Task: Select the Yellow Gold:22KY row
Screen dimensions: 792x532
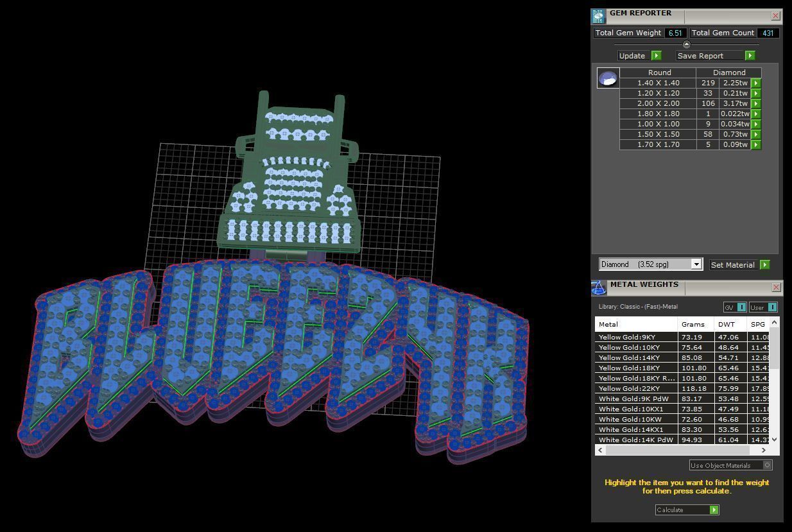Action: 682,388
